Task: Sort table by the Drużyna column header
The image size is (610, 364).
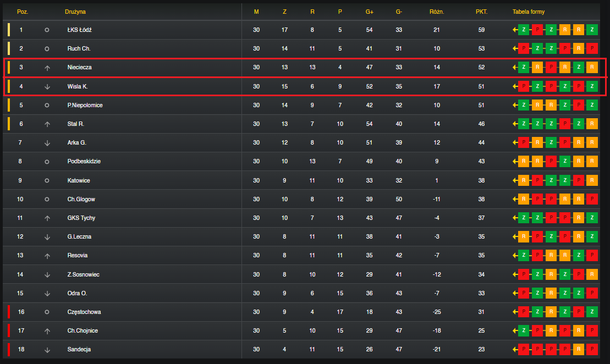Action: tap(75, 12)
